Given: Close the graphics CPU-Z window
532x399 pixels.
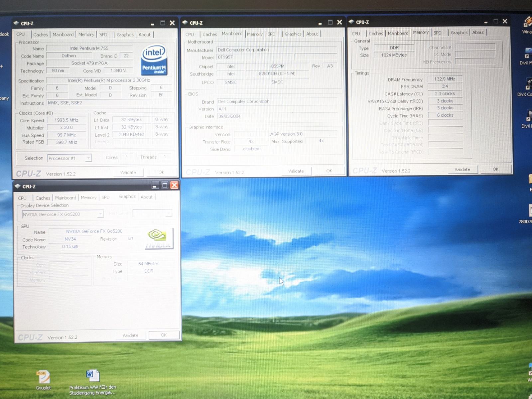Looking at the screenshot, I should point(174,185).
